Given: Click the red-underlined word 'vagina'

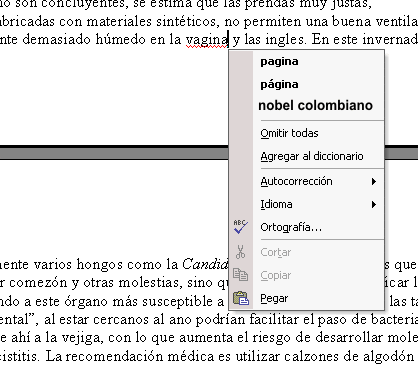Looking at the screenshot, I should tap(207, 40).
